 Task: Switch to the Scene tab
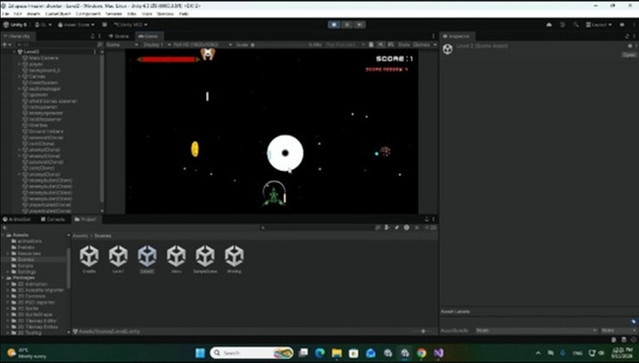(x=119, y=36)
